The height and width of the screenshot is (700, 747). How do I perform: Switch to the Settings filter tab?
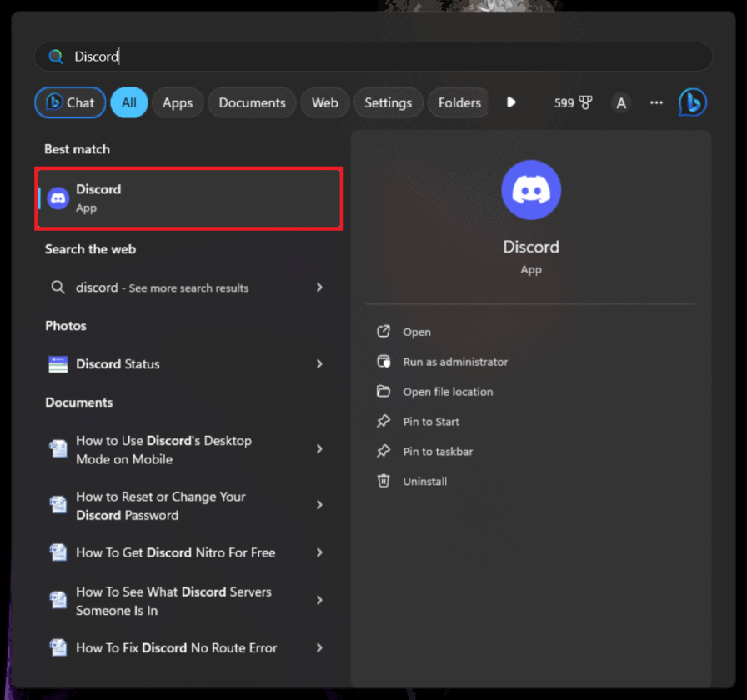tap(389, 102)
